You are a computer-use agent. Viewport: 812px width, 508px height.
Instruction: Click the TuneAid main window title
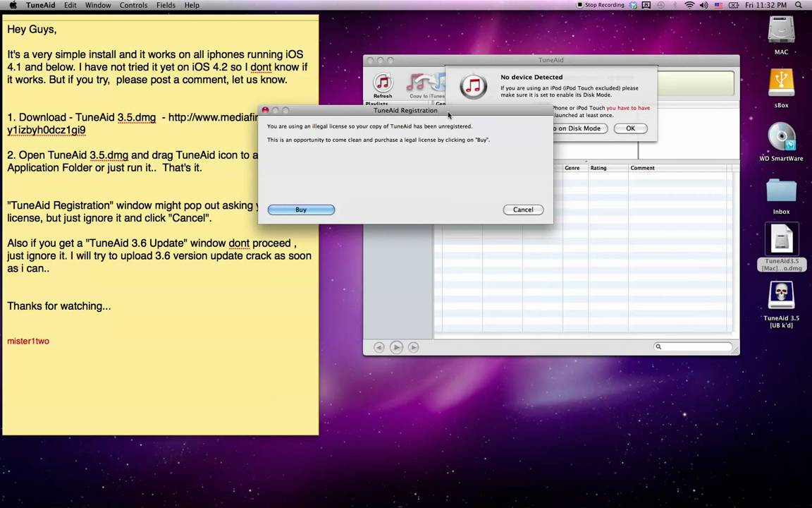point(551,60)
